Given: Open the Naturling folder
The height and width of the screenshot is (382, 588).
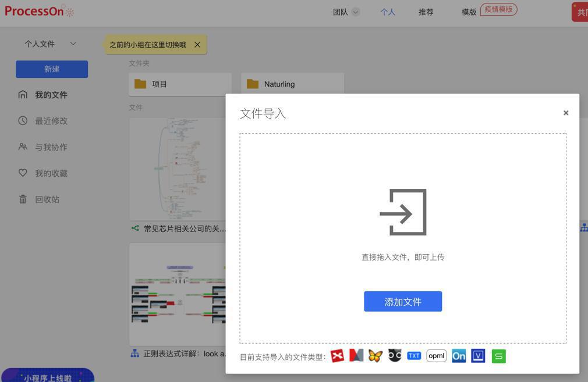Looking at the screenshot, I should click(x=292, y=84).
